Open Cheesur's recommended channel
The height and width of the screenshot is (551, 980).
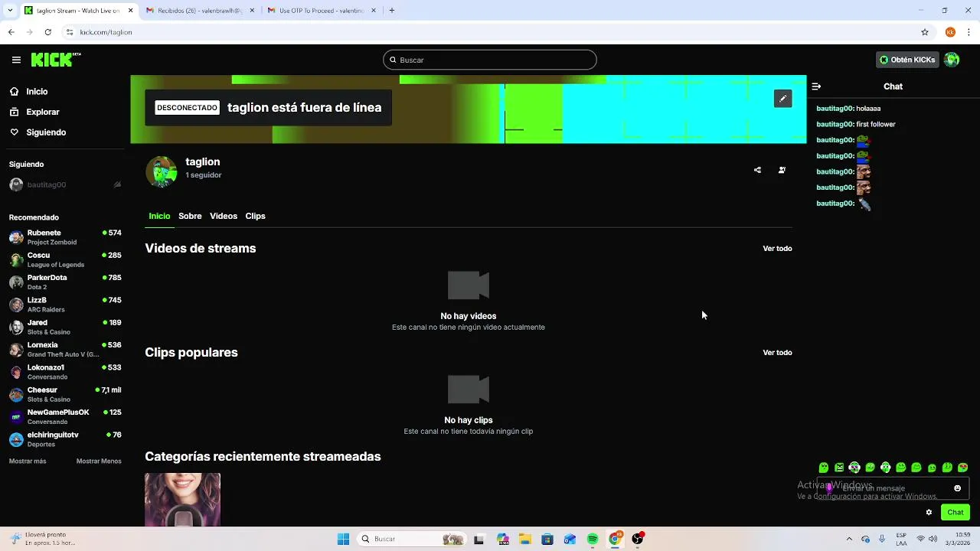[65, 394]
